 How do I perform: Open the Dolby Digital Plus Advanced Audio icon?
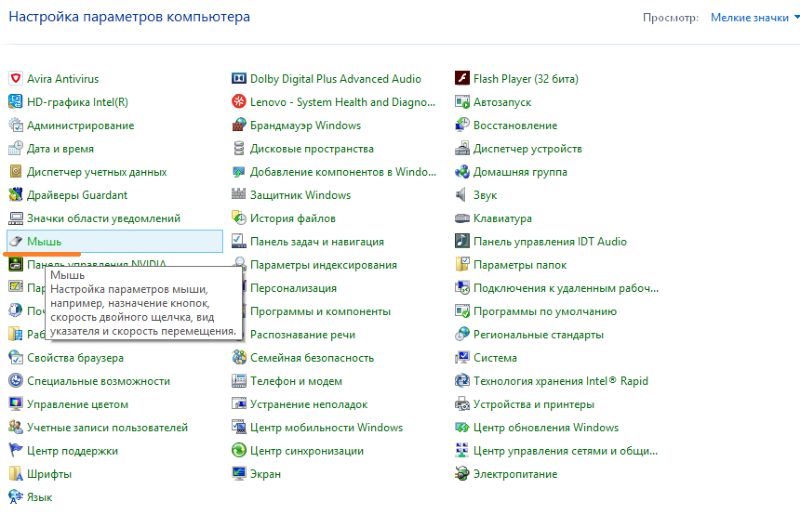coord(239,79)
